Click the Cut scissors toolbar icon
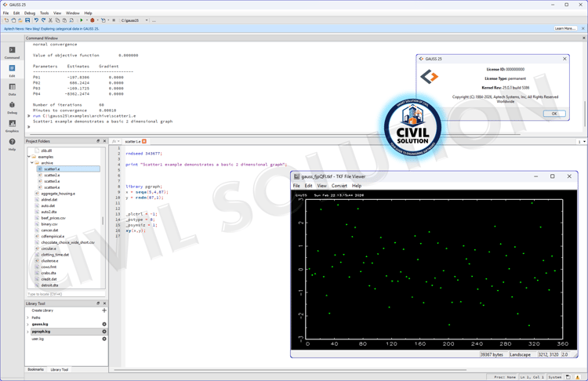The width and height of the screenshot is (588, 381). tap(51, 20)
